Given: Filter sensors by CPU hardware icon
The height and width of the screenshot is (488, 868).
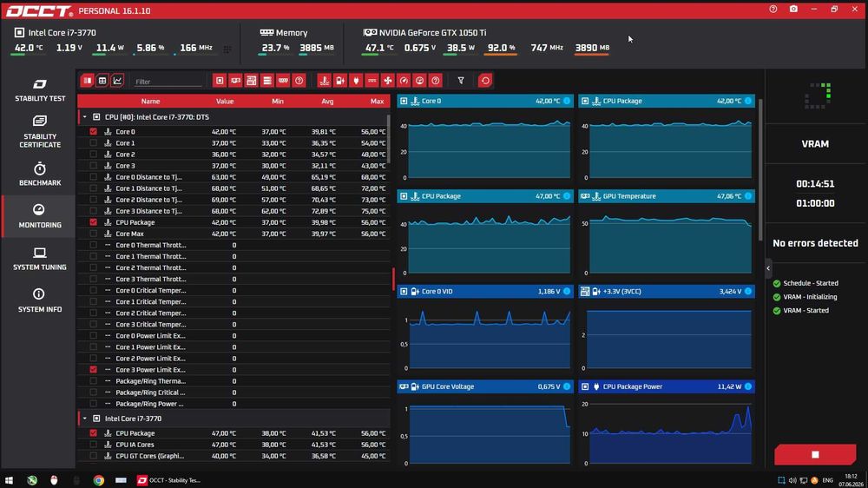Looking at the screenshot, I should tap(220, 81).
